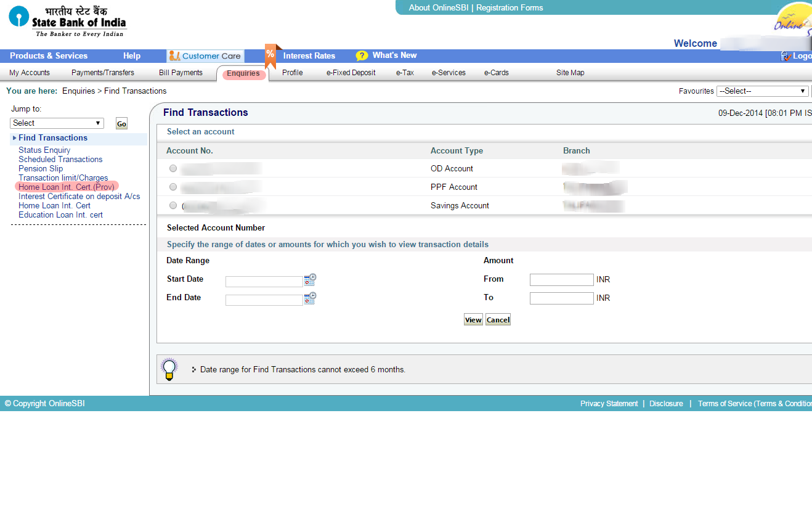This screenshot has width=812, height=511.
Task: Open the My Accounts tab
Action: pyautogui.click(x=30, y=73)
